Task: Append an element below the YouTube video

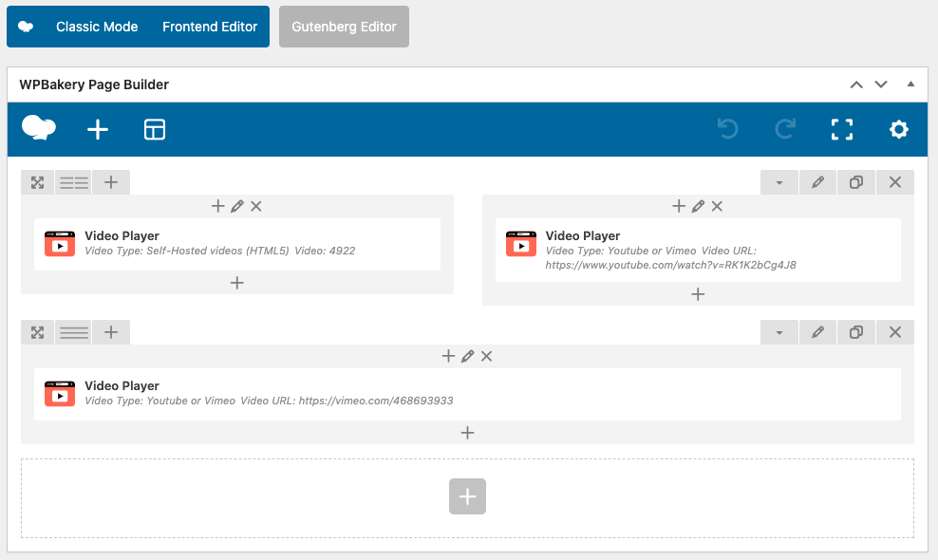Action: point(698,294)
